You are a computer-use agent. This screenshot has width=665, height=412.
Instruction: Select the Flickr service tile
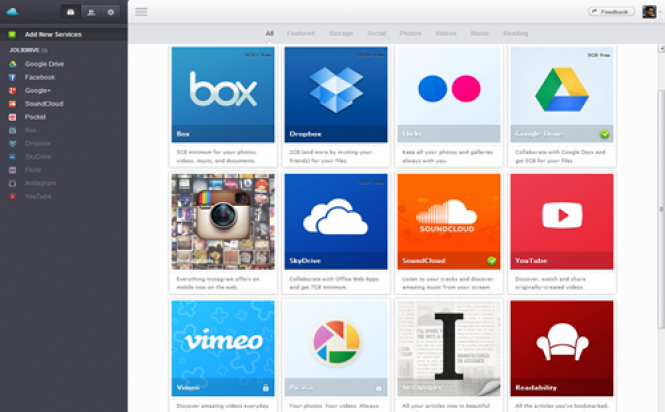(449, 95)
